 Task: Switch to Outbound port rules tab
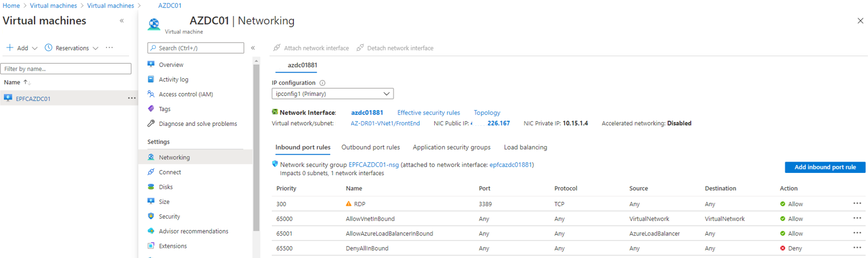point(370,147)
